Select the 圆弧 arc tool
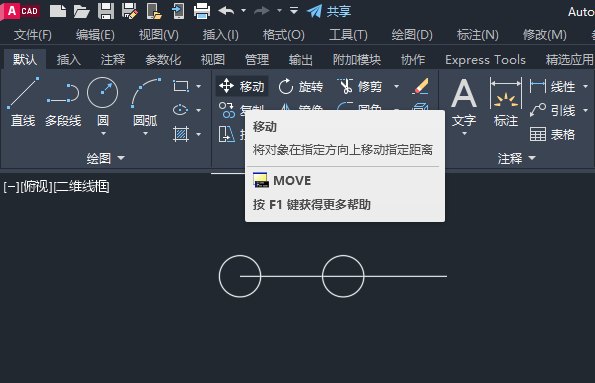 [x=145, y=102]
